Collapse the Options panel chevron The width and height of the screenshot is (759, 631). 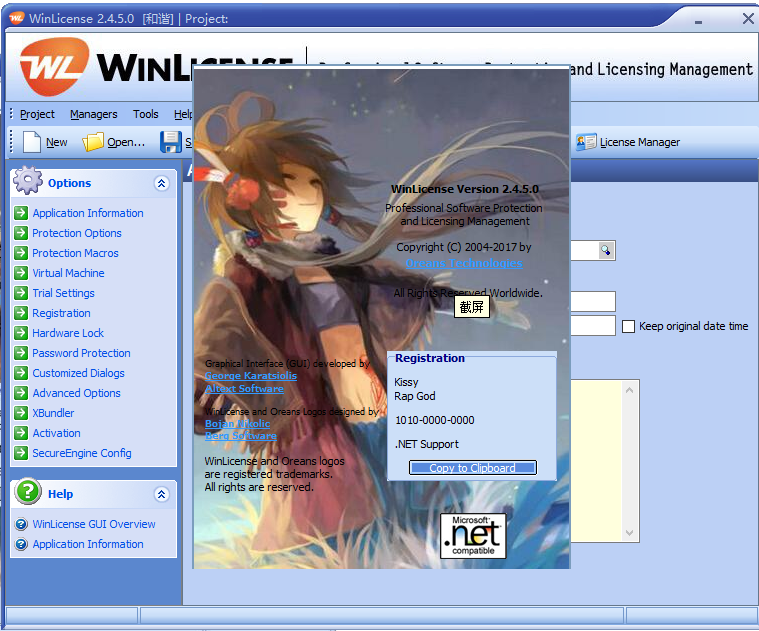tap(161, 183)
